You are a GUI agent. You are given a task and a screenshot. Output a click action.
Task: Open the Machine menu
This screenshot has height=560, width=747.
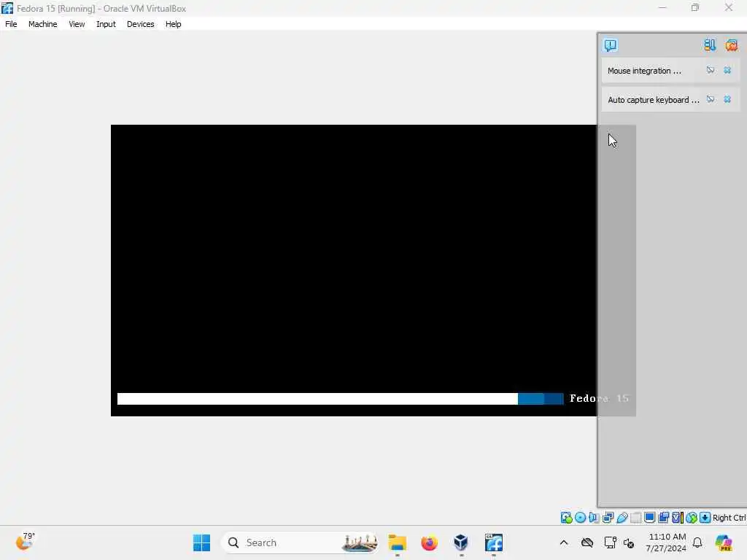tap(42, 24)
